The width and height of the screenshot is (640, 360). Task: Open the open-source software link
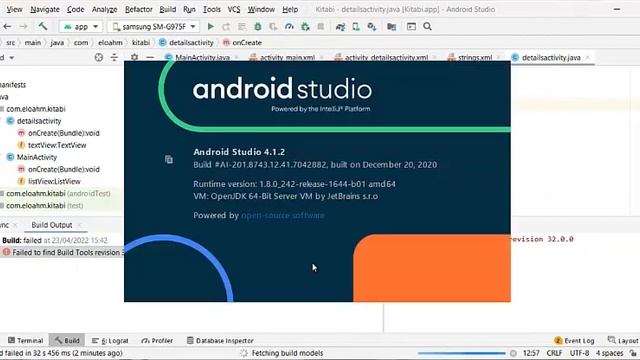click(x=283, y=215)
